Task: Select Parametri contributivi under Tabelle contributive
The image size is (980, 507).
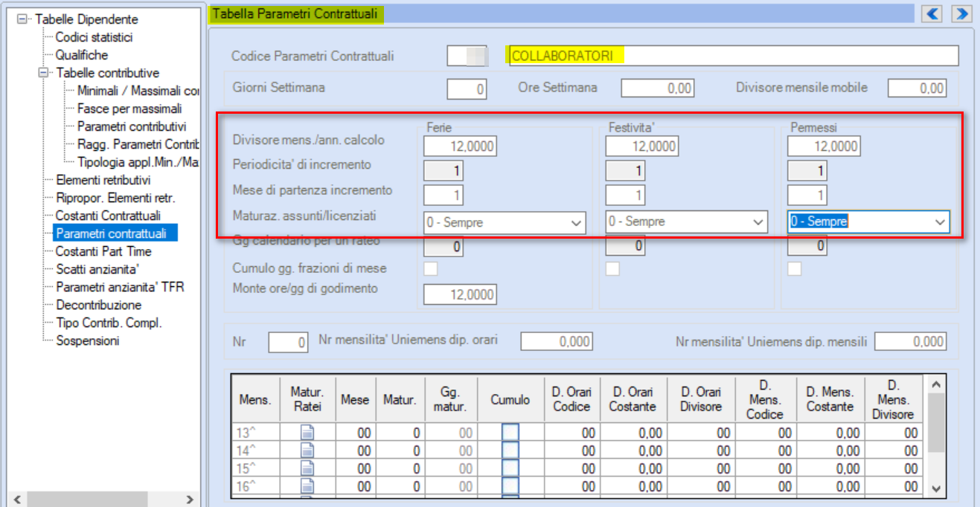Action: [132, 126]
